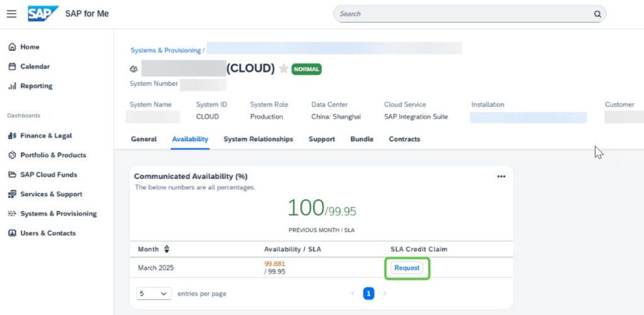Open Calendar in the sidebar

tap(35, 67)
